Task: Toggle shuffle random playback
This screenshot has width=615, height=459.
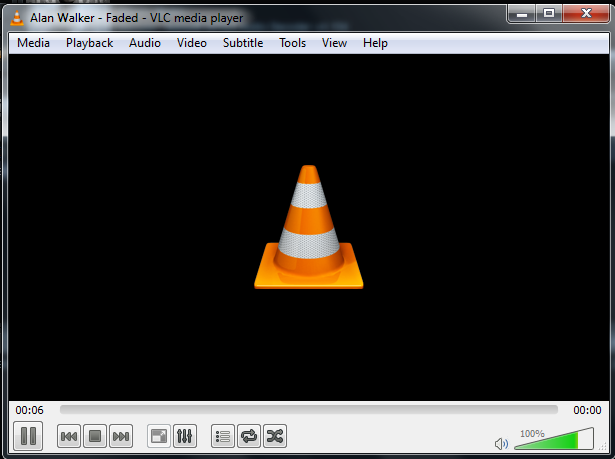Action: (x=275, y=436)
